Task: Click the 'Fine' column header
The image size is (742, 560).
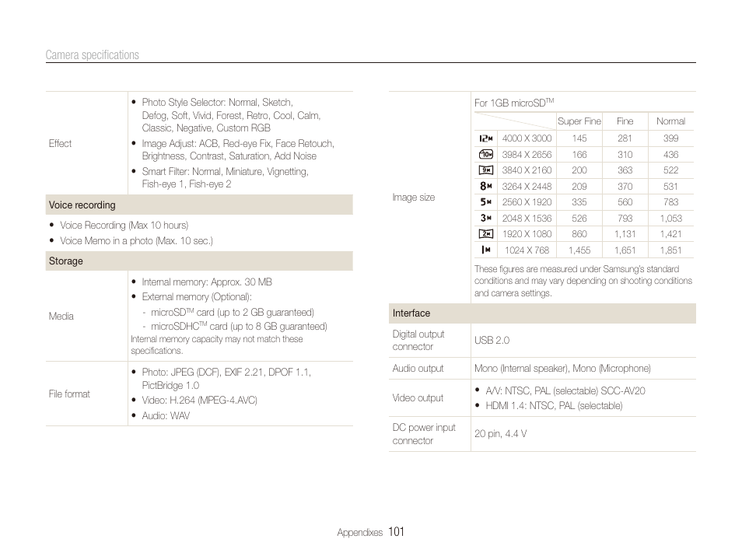Action: [x=625, y=121]
